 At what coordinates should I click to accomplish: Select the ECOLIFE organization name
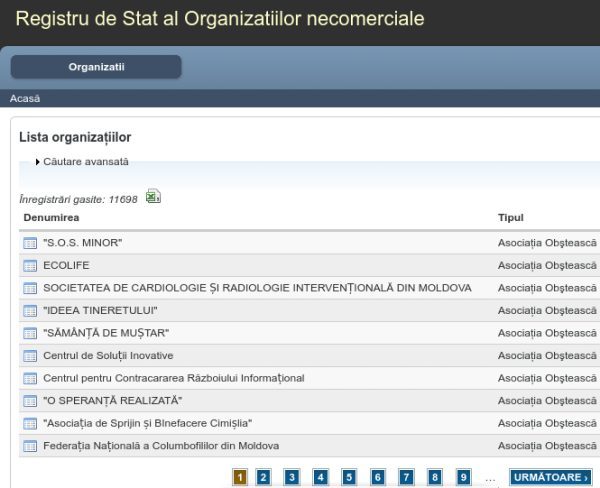(66, 265)
